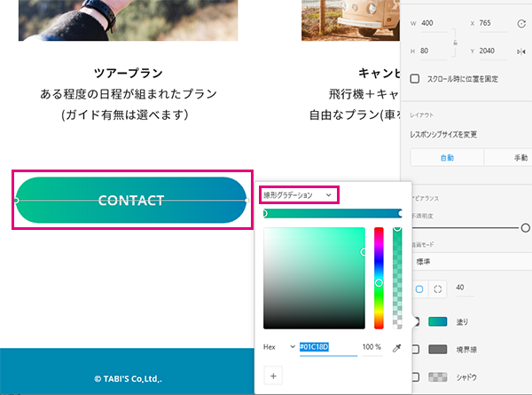Select the same corner radius icon

pyautogui.click(x=419, y=288)
